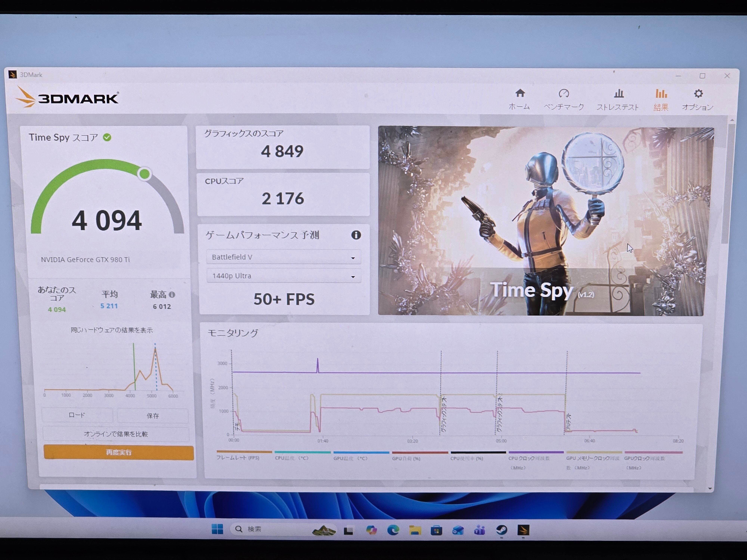The image size is (747, 560).
Task: Toggle the GPU負荷 (%) graph legend
Action: (x=406, y=459)
